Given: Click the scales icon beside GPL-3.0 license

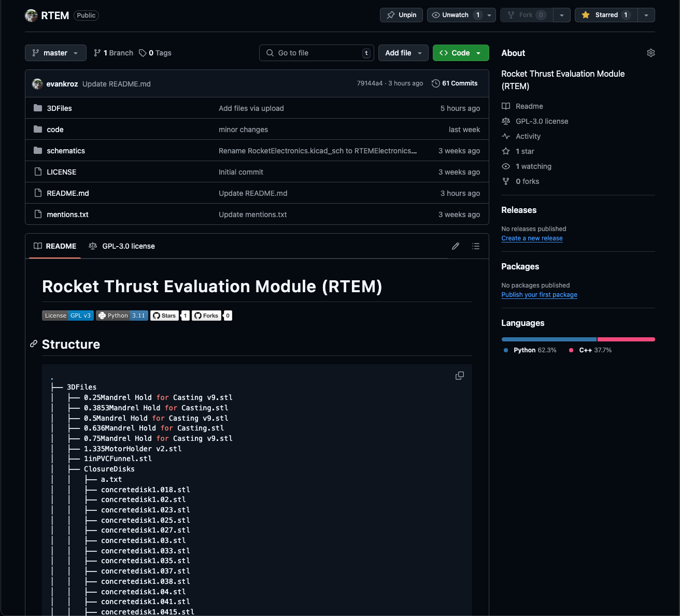Looking at the screenshot, I should click(505, 121).
